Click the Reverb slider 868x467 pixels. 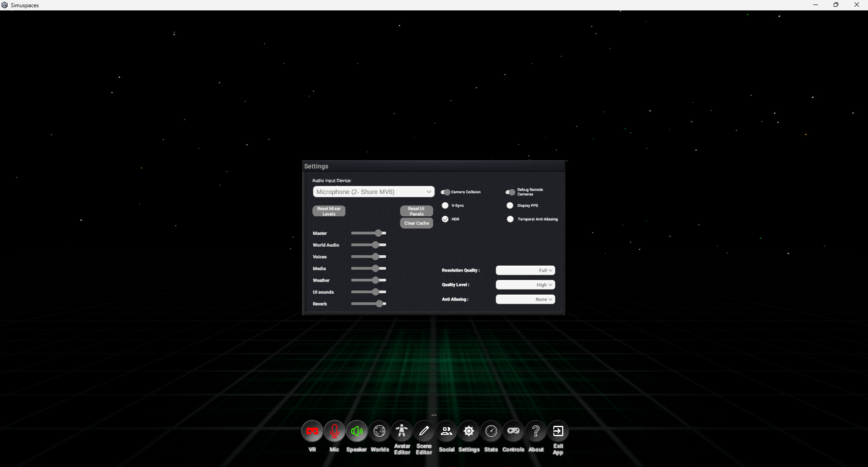point(368,304)
